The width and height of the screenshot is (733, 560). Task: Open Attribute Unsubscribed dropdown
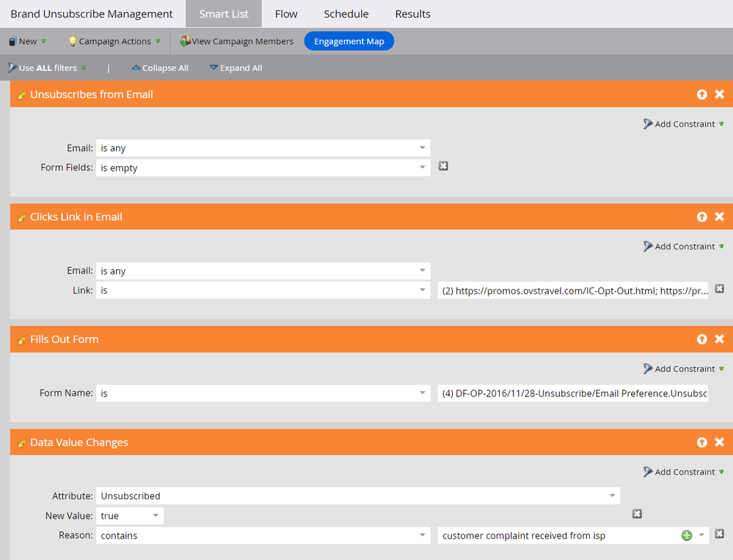click(x=358, y=496)
